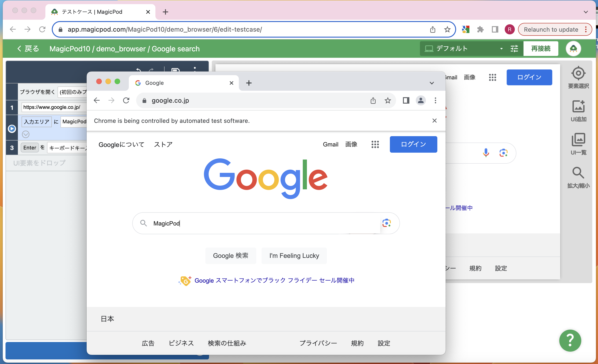
Task: Open Google apps grid in front window
Action: (x=375, y=144)
